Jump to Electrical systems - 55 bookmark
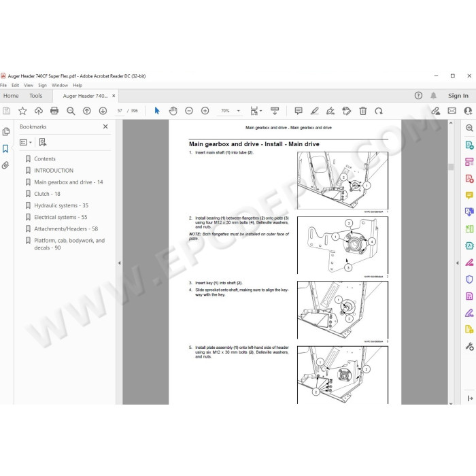The image size is (476, 476). [61, 217]
